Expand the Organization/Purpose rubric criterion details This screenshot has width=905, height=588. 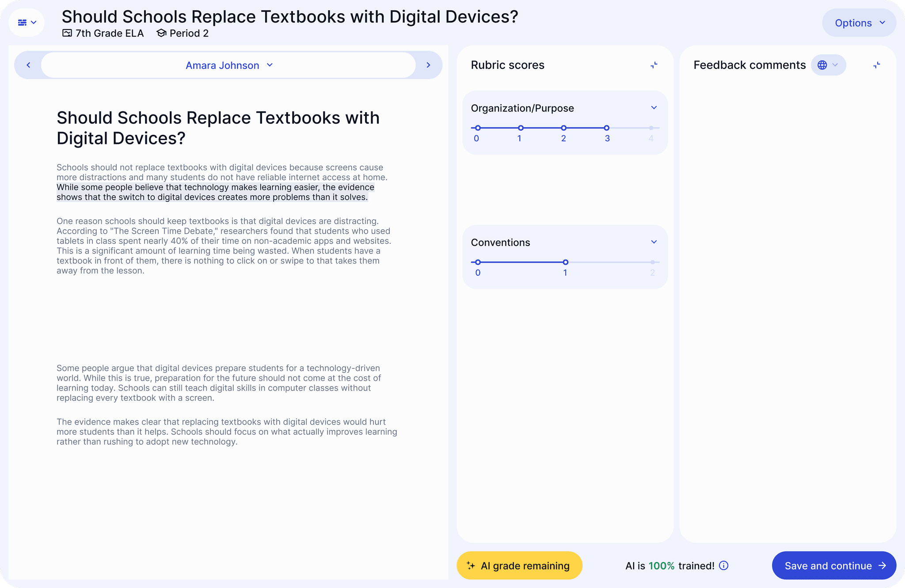[654, 107]
